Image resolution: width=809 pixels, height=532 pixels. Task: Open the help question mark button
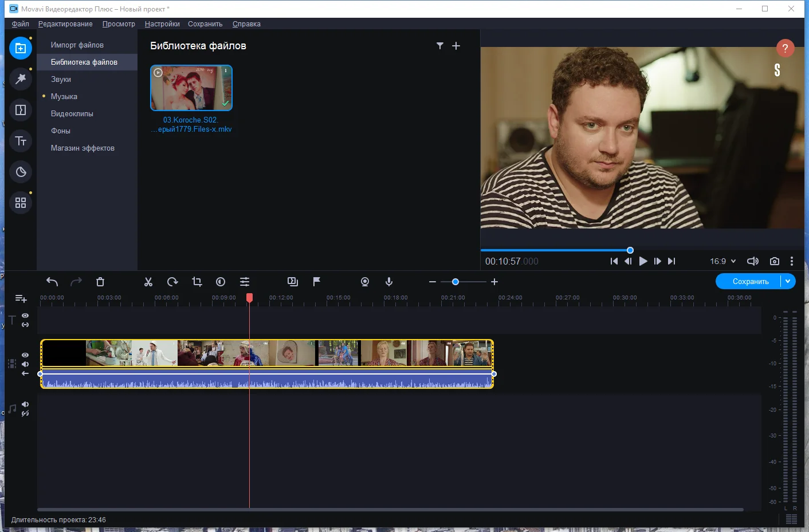pos(785,48)
